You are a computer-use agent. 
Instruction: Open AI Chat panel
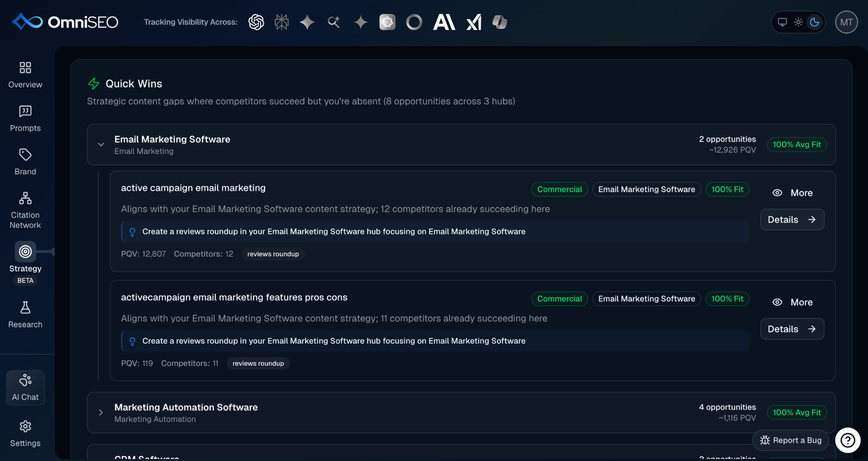click(x=25, y=388)
